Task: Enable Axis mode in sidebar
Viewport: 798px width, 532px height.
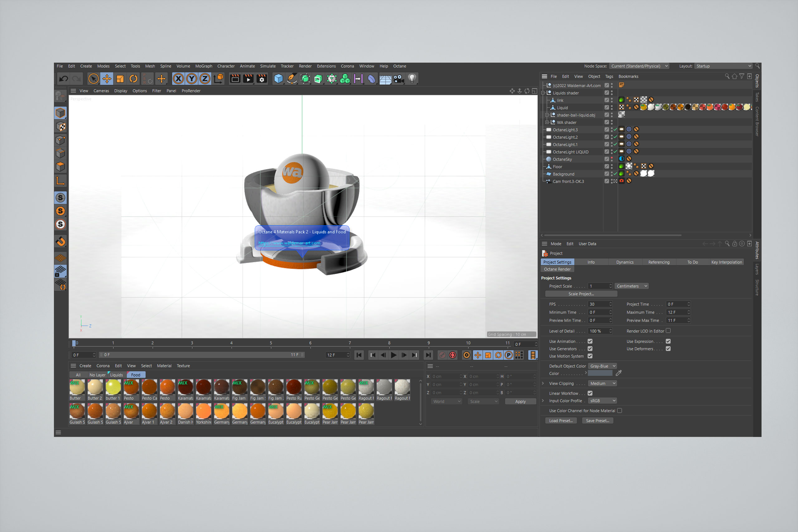Action: (60, 180)
